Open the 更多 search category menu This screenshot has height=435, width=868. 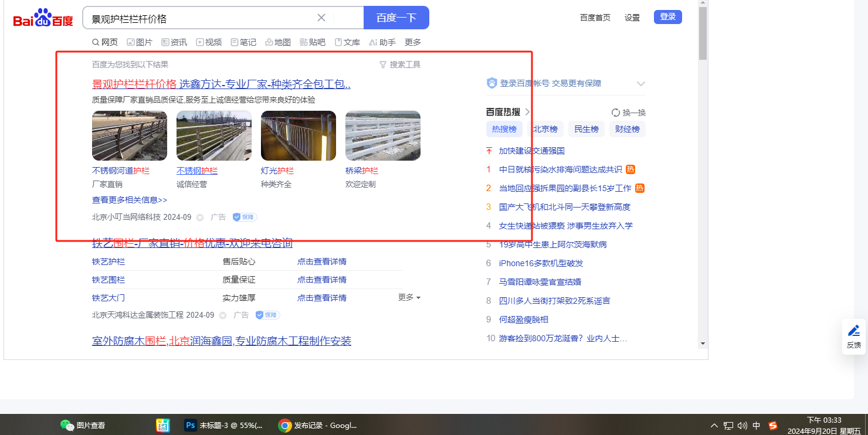click(x=413, y=42)
